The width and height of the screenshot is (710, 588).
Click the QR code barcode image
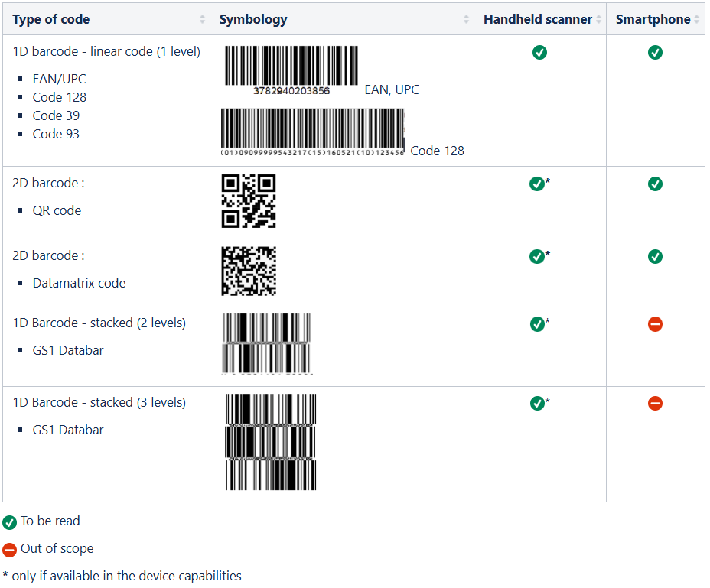248,201
